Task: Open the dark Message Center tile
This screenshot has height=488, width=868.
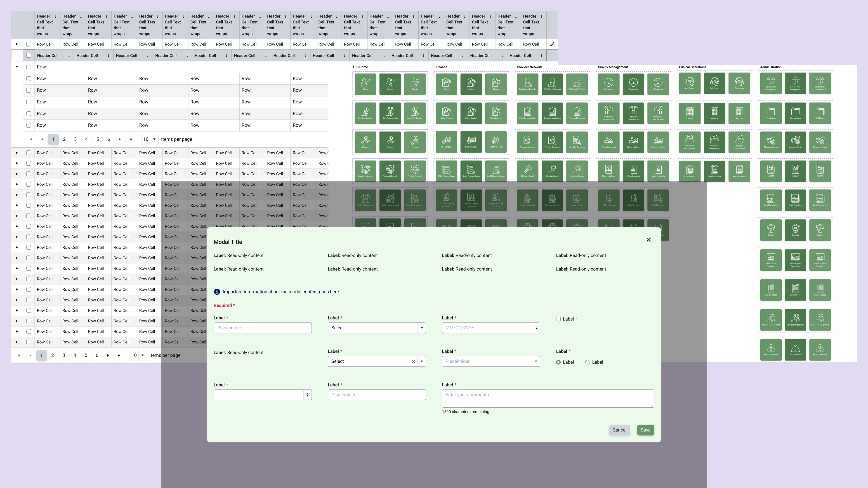Action: [796, 142]
